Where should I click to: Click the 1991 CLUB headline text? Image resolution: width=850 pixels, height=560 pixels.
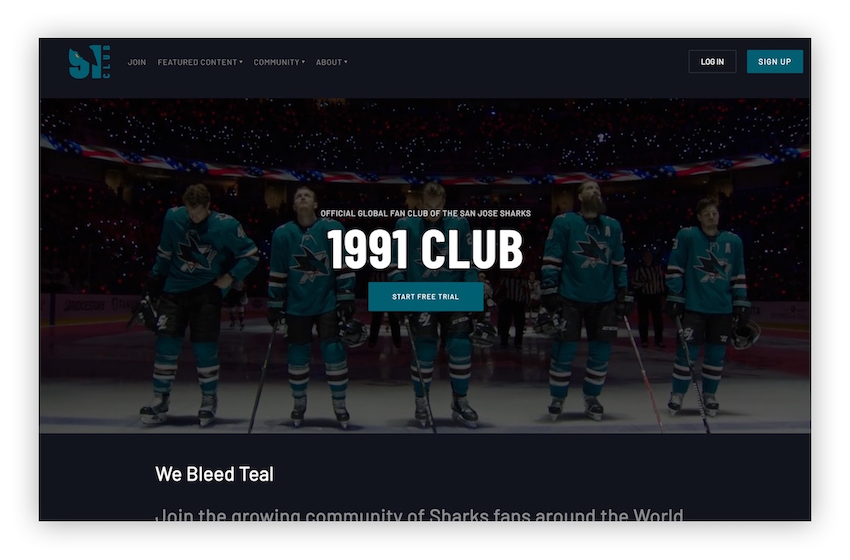426,249
